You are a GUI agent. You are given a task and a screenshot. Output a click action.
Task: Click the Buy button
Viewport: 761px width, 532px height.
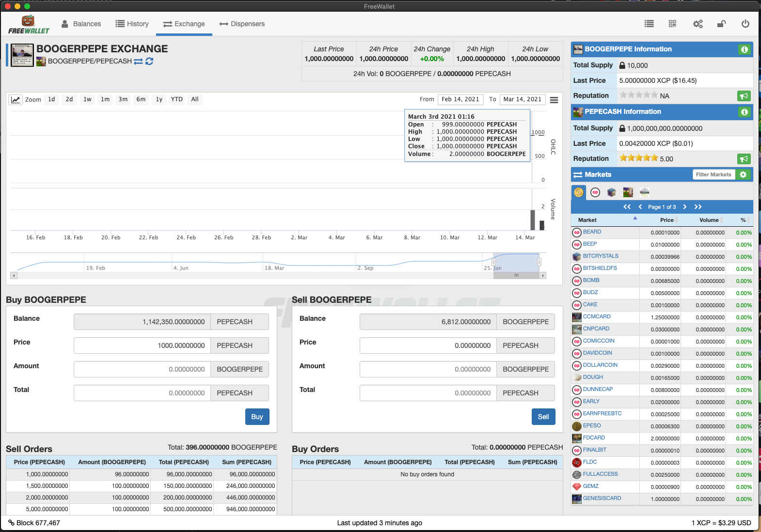(x=257, y=417)
